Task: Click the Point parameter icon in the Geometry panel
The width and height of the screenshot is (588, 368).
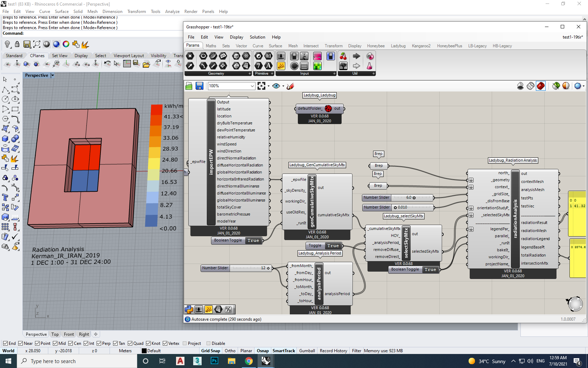Action: point(190,56)
